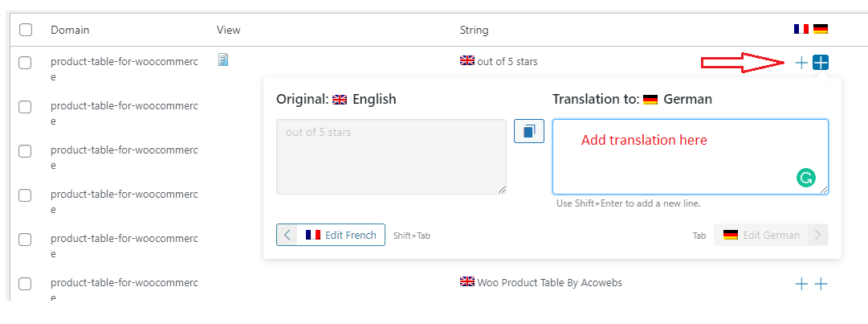The image size is (868, 324).
Task: Add German translation for Woo Product Table By Acowebs
Action: click(x=821, y=284)
